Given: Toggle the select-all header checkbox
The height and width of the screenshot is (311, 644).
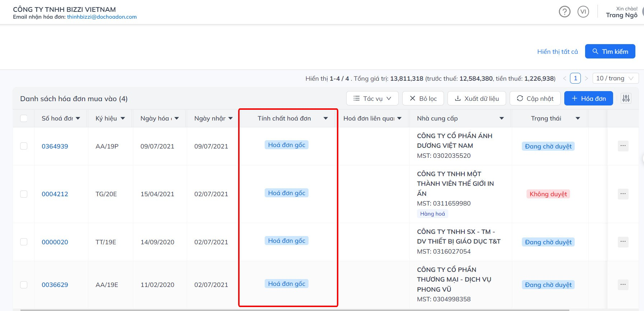Looking at the screenshot, I should (24, 118).
